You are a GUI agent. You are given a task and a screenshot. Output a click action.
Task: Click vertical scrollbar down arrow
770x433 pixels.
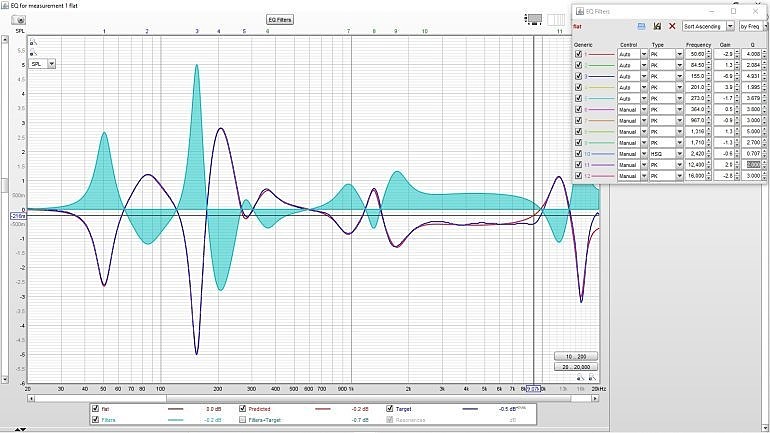tap(5, 379)
